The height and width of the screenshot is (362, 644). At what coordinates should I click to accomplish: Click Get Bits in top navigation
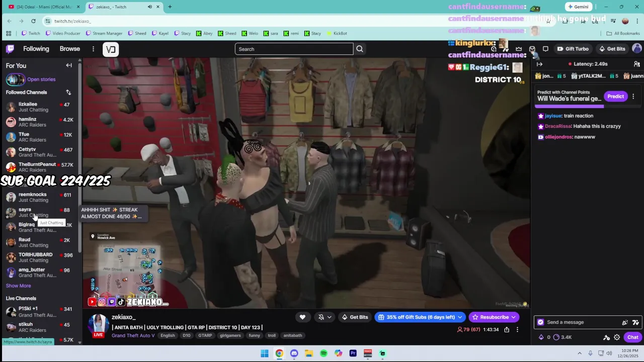click(612, 49)
